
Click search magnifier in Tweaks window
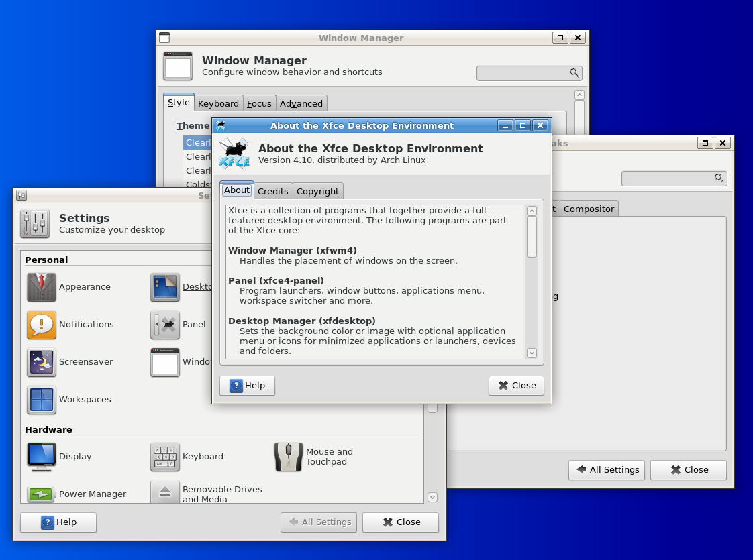(719, 178)
